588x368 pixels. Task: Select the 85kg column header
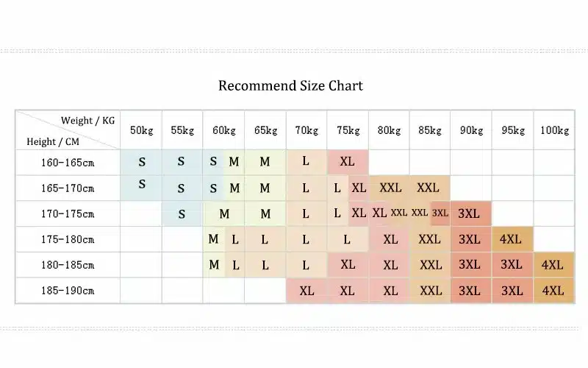430,131
